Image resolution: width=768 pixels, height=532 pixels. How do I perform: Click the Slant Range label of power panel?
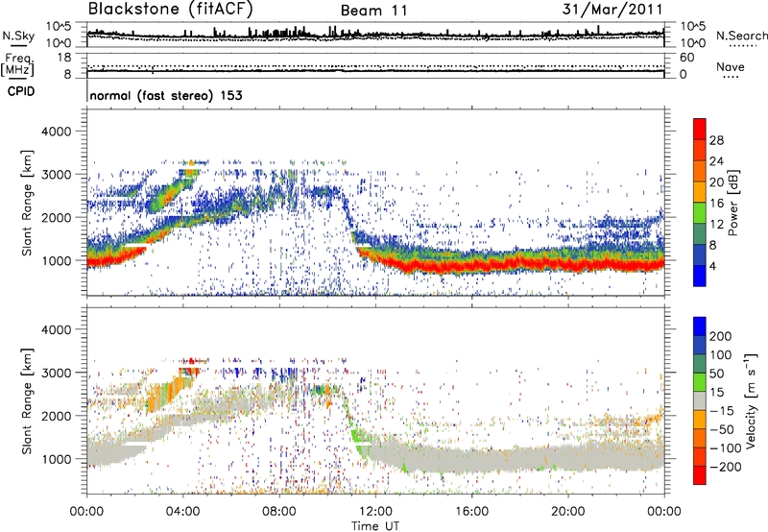pyautogui.click(x=27, y=203)
